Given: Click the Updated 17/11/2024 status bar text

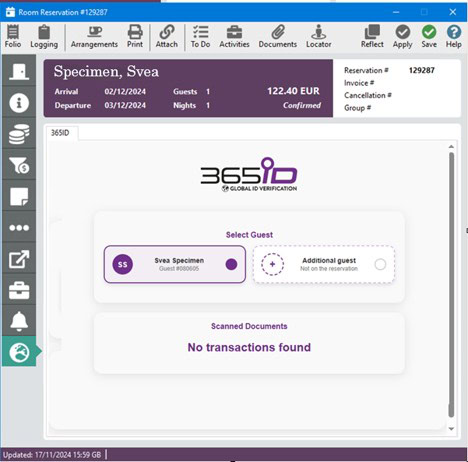Looking at the screenshot, I should [52, 455].
